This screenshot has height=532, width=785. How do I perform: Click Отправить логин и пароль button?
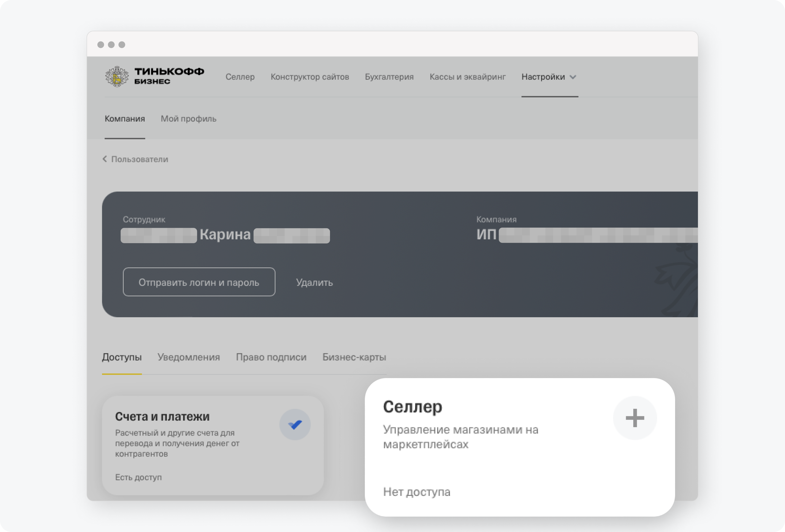pyautogui.click(x=199, y=282)
